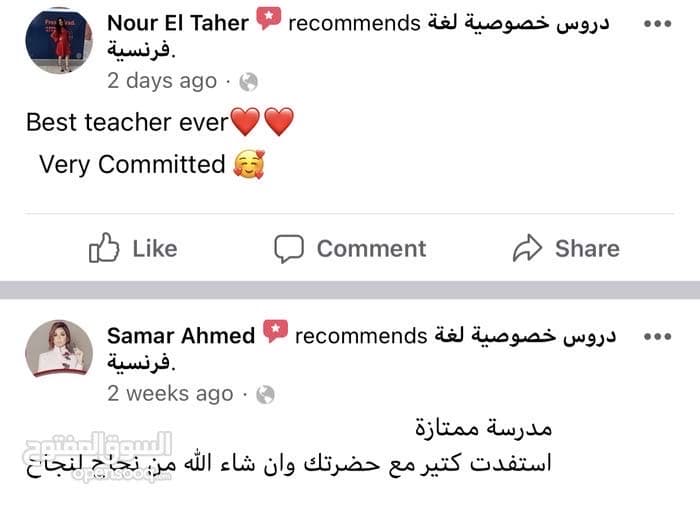Click the Like thumbs-up icon
Image resolution: width=700 pixels, height=506 pixels.
[104, 248]
